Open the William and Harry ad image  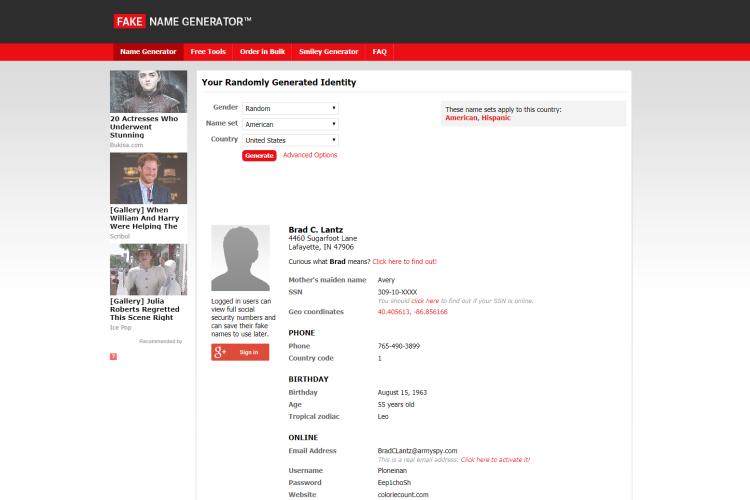pos(148,178)
